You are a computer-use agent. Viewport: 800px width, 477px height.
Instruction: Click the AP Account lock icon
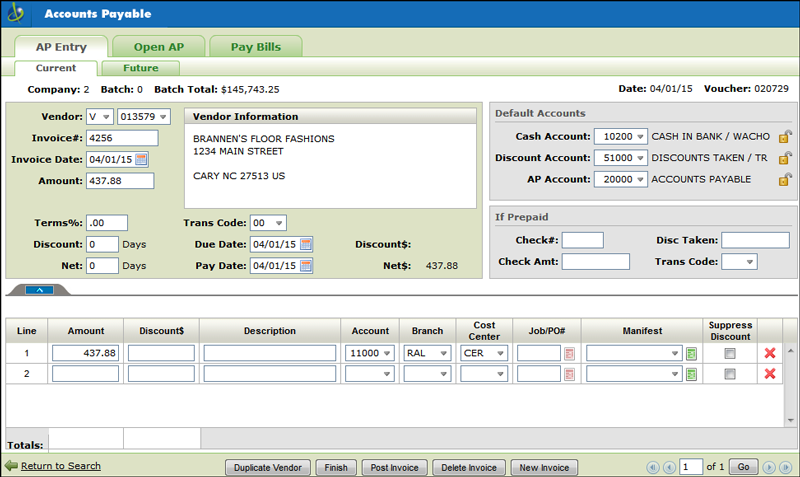pyautogui.click(x=785, y=180)
